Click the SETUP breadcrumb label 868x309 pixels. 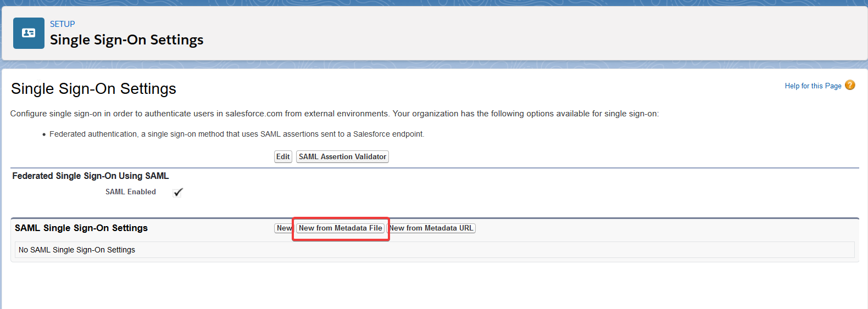(62, 24)
